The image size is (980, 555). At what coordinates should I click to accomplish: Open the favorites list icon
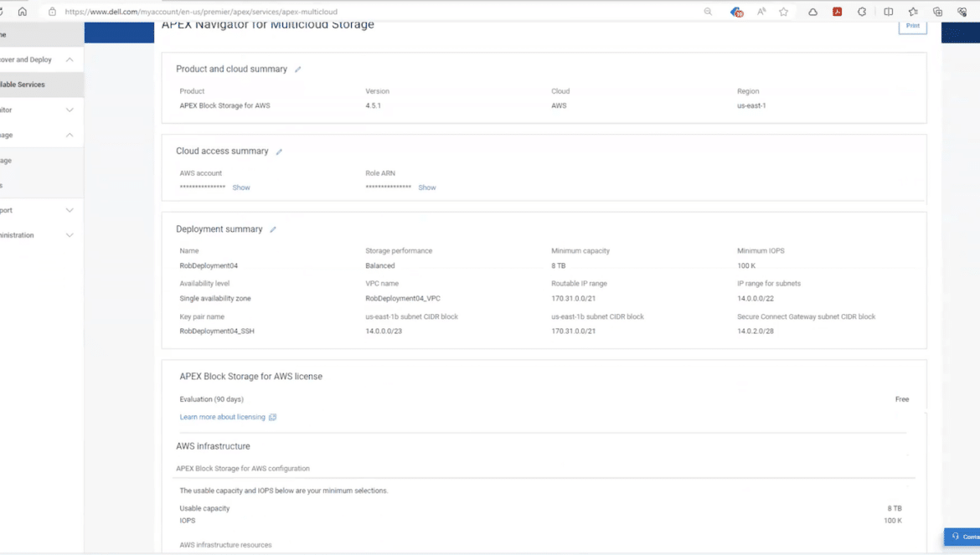(x=913, y=11)
